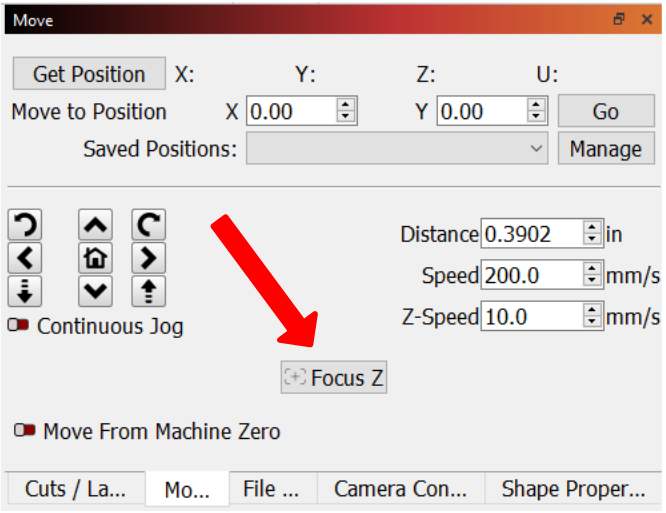Click the home icon in the jog pad
The width and height of the screenshot is (666, 513).
click(95, 258)
